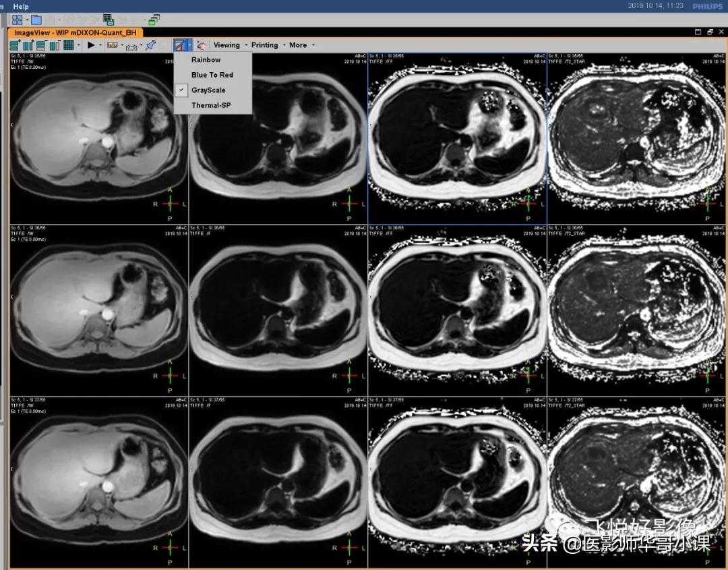Click the add row layout icon
The image size is (728, 570).
point(15,45)
